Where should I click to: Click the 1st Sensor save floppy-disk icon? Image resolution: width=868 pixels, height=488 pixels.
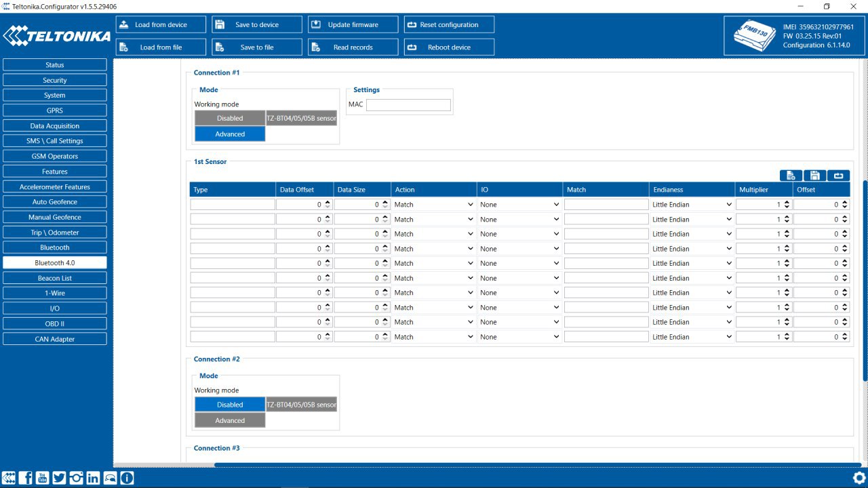pyautogui.click(x=814, y=176)
